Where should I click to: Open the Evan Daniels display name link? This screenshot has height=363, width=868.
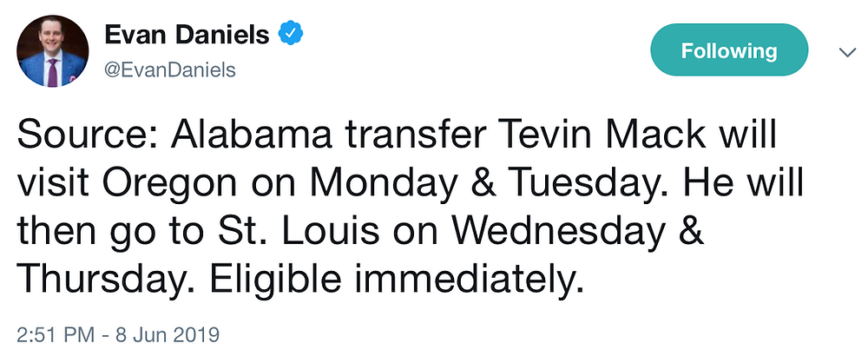pos(187,36)
